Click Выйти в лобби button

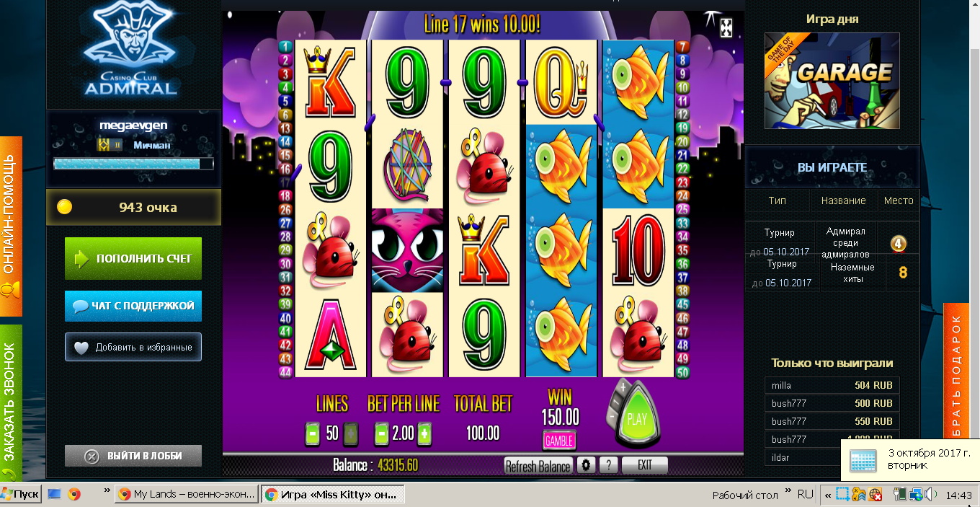(x=133, y=456)
